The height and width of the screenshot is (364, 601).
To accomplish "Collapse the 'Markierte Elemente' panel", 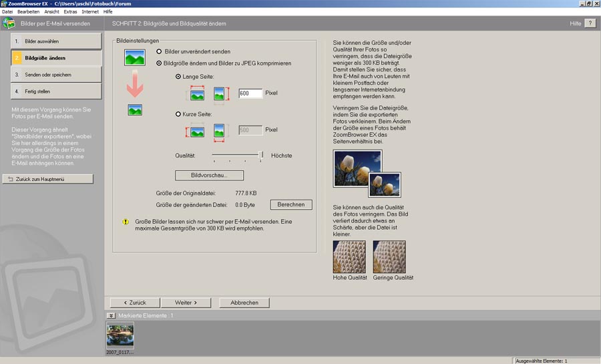I will (110, 315).
